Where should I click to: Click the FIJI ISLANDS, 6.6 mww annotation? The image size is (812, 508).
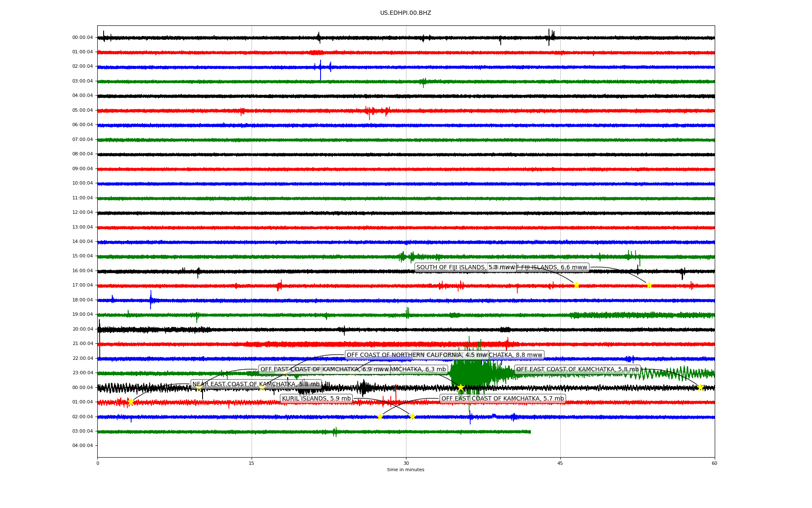[554, 267]
